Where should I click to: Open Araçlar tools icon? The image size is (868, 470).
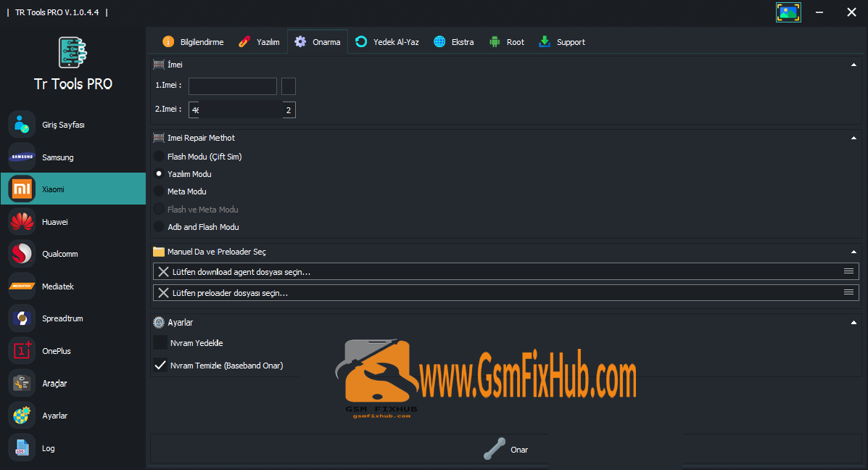tap(22, 383)
